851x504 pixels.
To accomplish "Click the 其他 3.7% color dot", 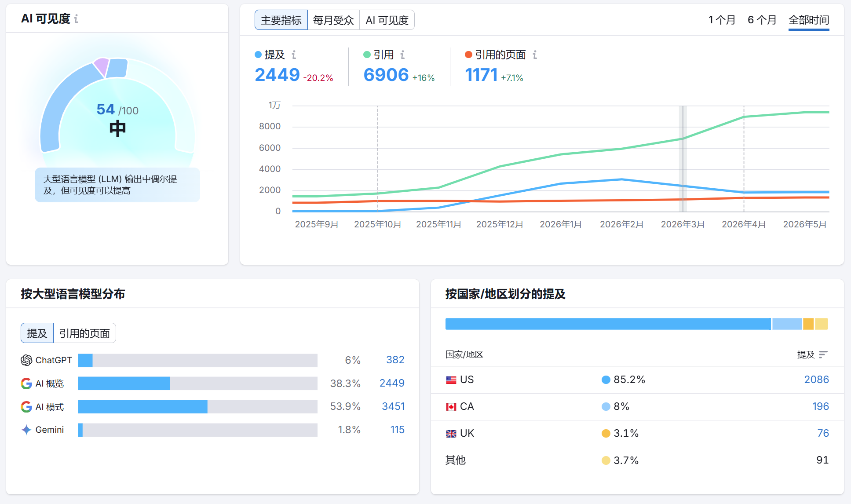I will (606, 460).
